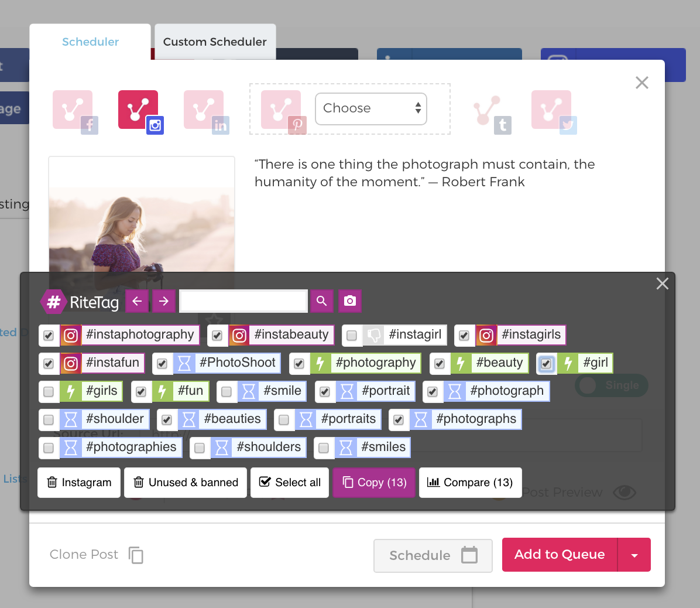Image resolution: width=700 pixels, height=608 pixels.
Task: Check the #shoulder checkbox
Action: coord(49,420)
